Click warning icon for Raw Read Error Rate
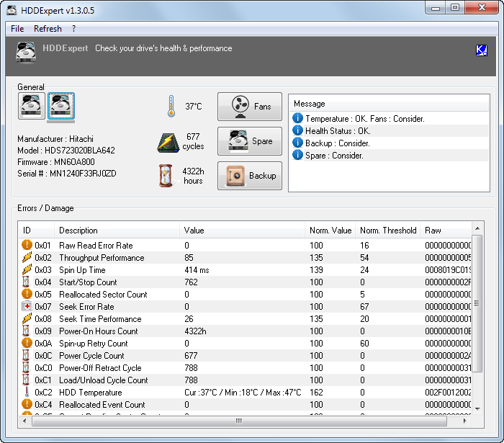Viewport: 504px width, 443px height. click(27, 245)
